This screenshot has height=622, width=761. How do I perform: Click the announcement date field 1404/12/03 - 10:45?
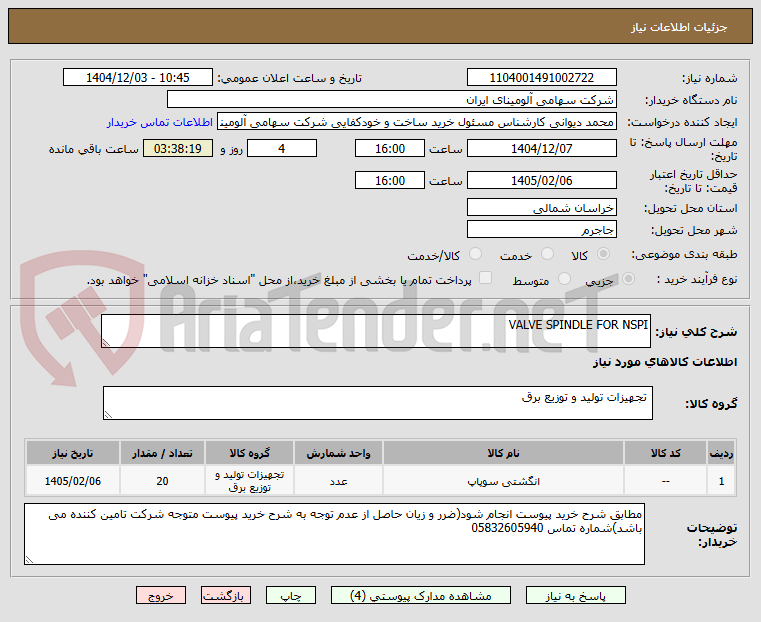tap(138, 78)
